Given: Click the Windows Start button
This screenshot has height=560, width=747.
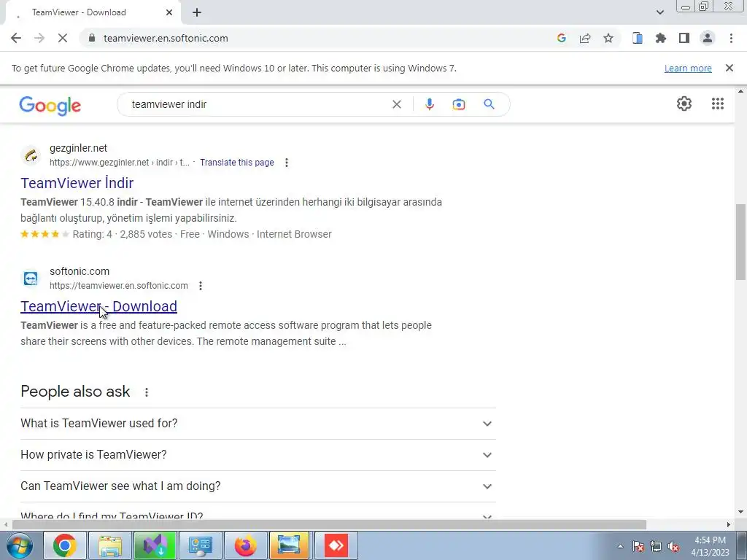Looking at the screenshot, I should tap(20, 545).
